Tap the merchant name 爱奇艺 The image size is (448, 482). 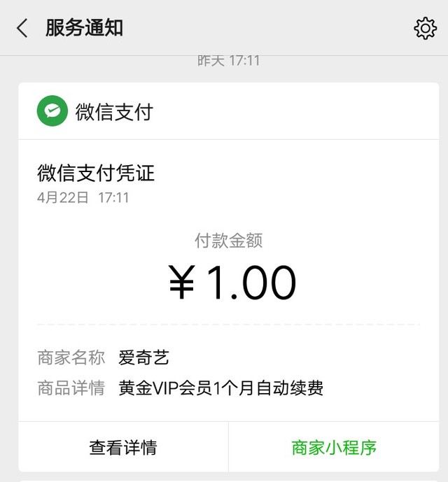(x=143, y=358)
